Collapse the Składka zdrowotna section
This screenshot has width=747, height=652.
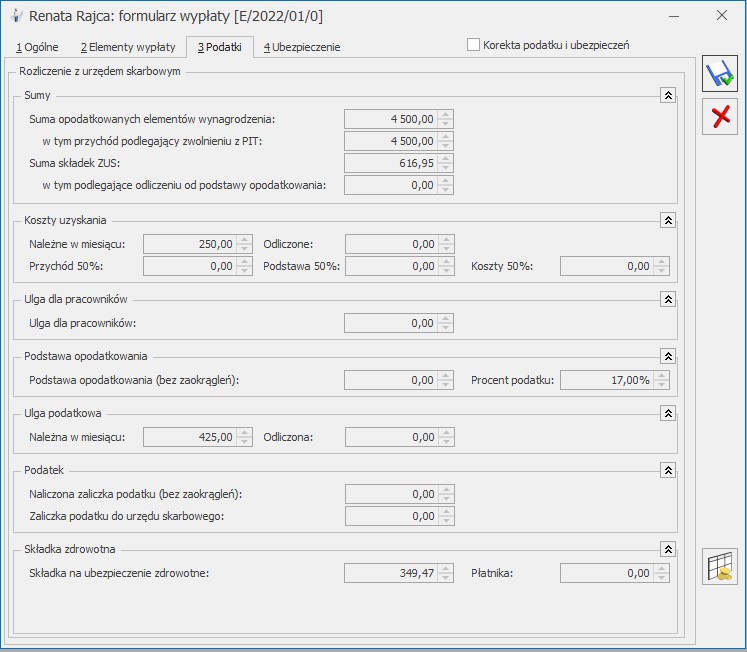(668, 550)
